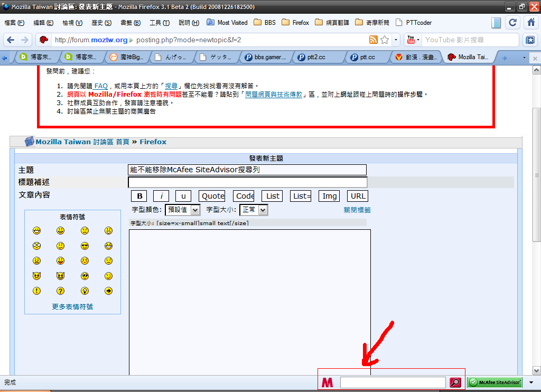This screenshot has width=541, height=392.
Task: Click the Code BBCode button
Action: pyautogui.click(x=244, y=196)
